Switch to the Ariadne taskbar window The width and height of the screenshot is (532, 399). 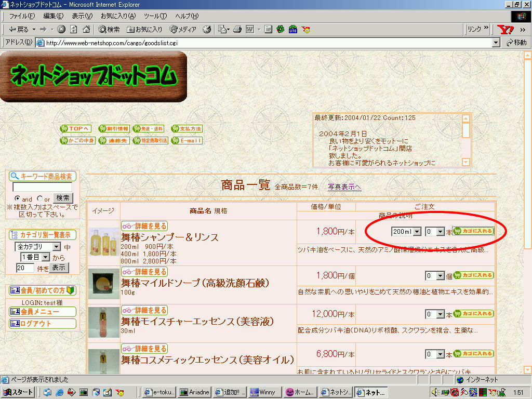click(x=194, y=392)
